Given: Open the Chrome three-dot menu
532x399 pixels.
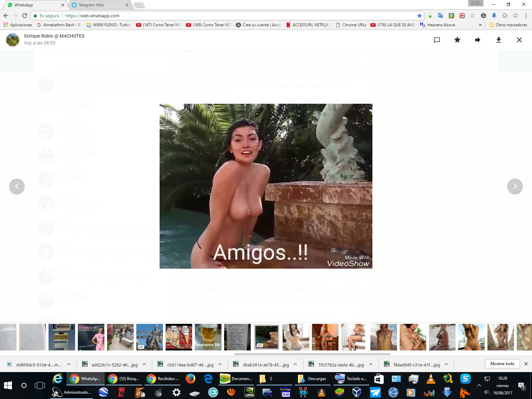Looking at the screenshot, I should [526, 16].
